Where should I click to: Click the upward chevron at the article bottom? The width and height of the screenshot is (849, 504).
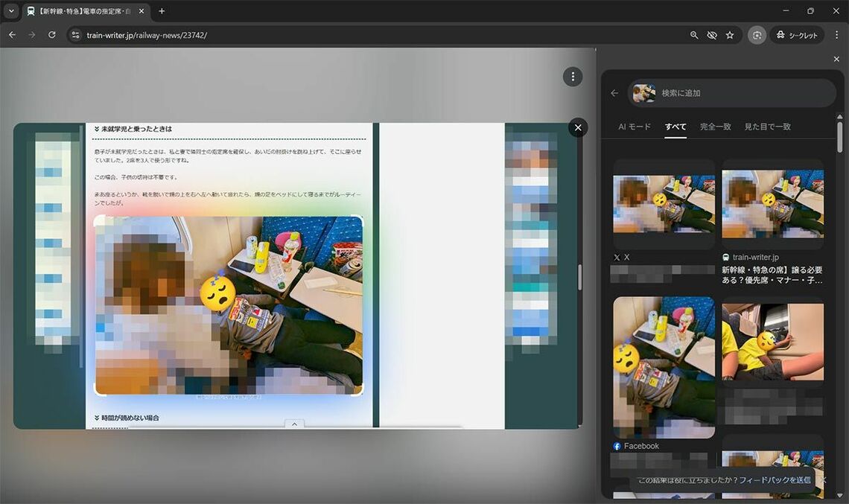pyautogui.click(x=293, y=424)
